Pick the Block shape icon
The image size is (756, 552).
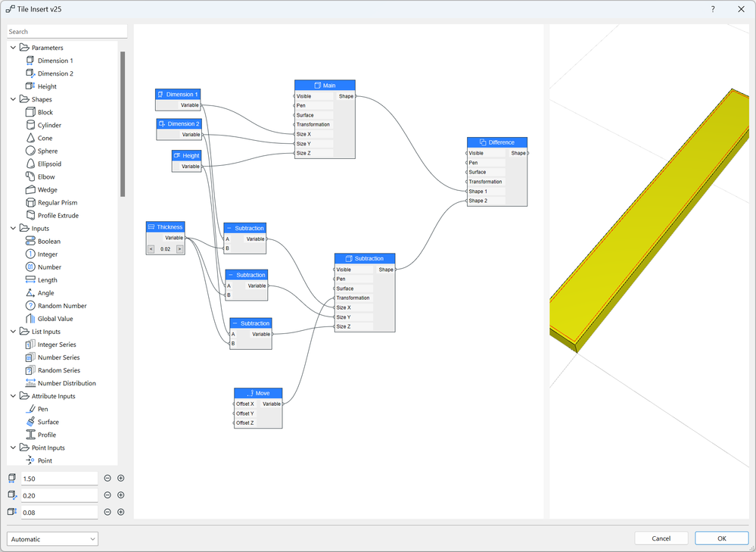30,112
